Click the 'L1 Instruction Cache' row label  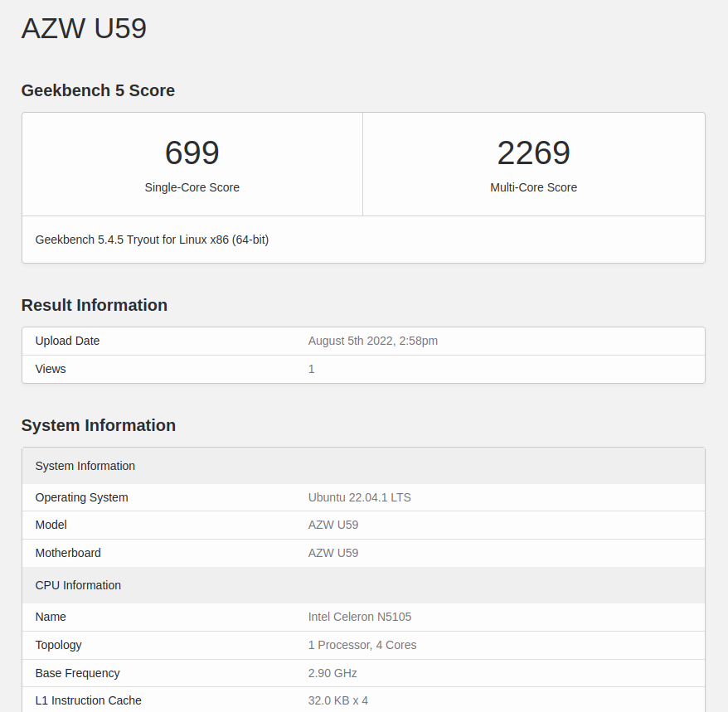click(x=88, y=700)
